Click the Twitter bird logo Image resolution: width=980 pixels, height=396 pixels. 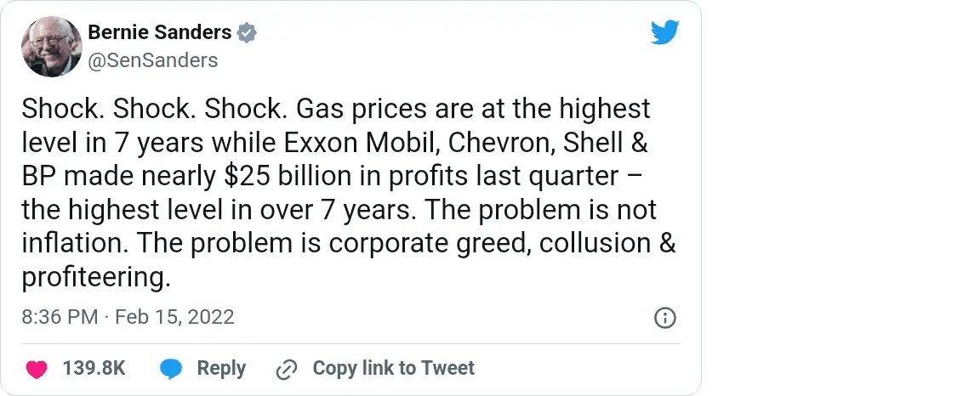[666, 33]
